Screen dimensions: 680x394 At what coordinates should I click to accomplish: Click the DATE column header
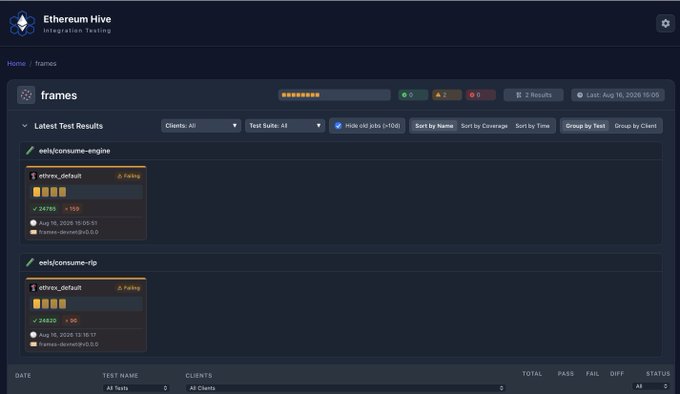[x=23, y=375]
